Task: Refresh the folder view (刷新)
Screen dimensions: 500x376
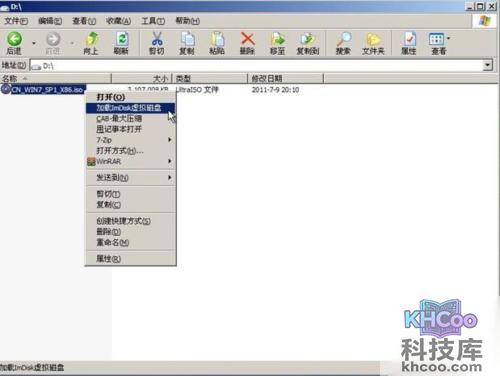Action: [122, 39]
